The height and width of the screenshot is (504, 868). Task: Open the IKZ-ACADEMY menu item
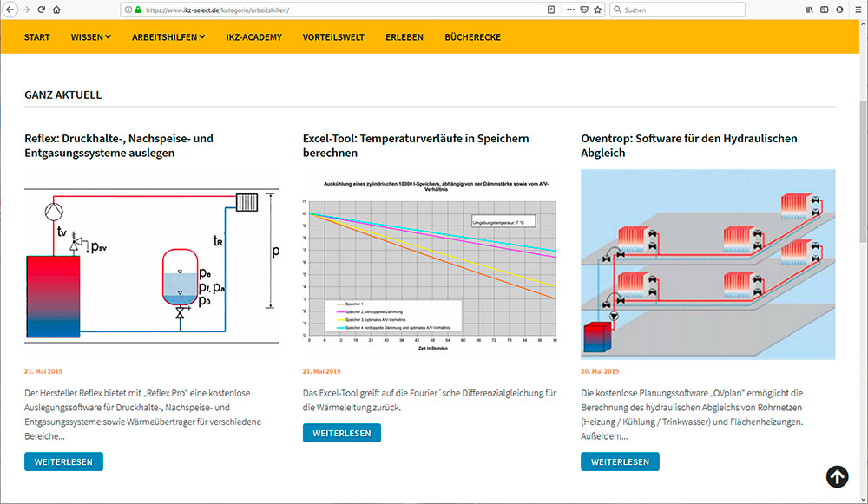253,37
